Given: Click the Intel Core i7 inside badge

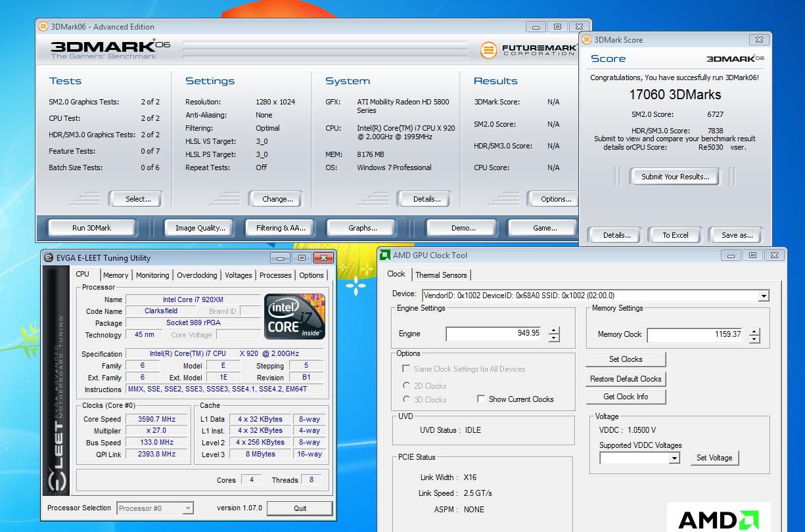Looking at the screenshot, I should (295, 317).
